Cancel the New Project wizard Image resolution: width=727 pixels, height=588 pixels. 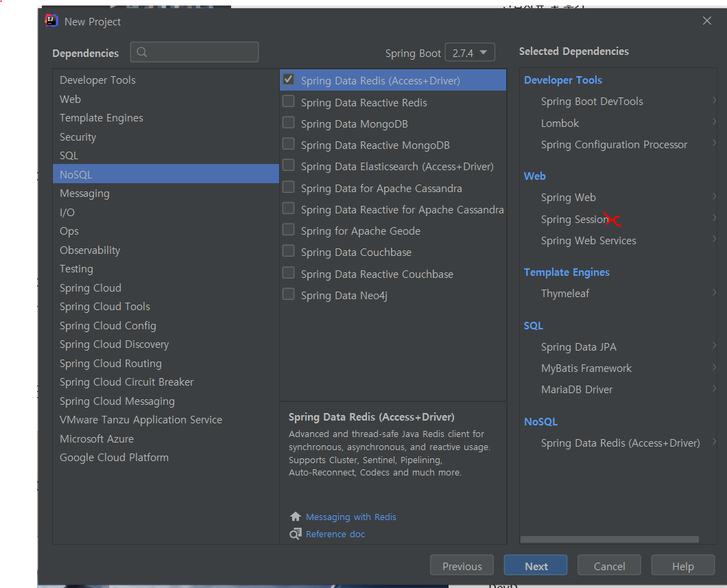(x=609, y=566)
